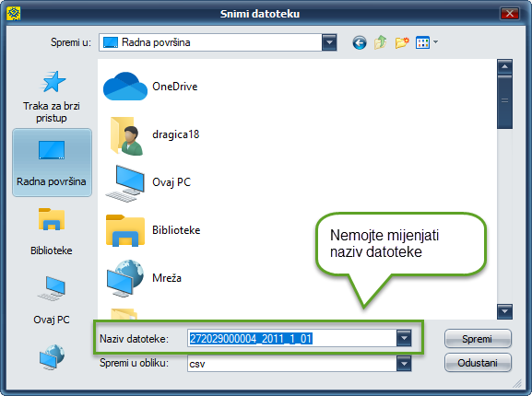Screen dimensions: 532x396
Task: Click the scrollbar up arrow
Action: point(504,66)
